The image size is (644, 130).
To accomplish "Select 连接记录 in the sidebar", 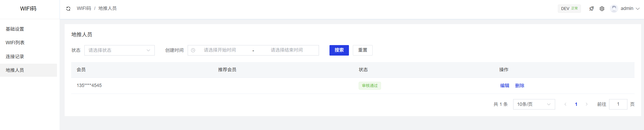I will [15, 57].
